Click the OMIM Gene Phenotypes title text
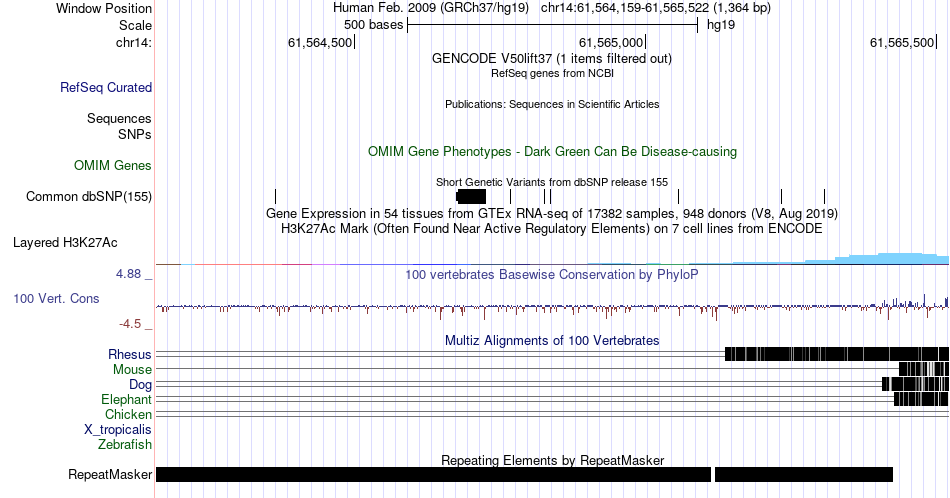This screenshot has width=950, height=498. [x=552, y=151]
